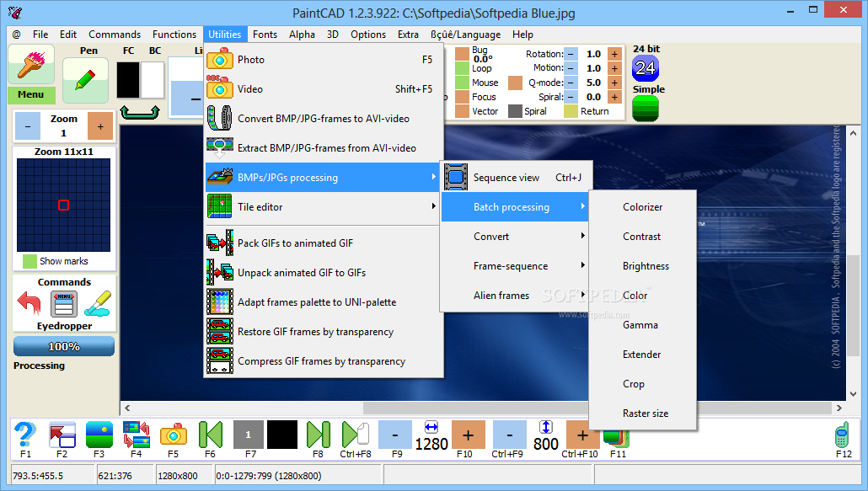Screen dimensions: 868x491
Task: Expand the BMPs/JPGs processing submenu
Action: coord(322,177)
